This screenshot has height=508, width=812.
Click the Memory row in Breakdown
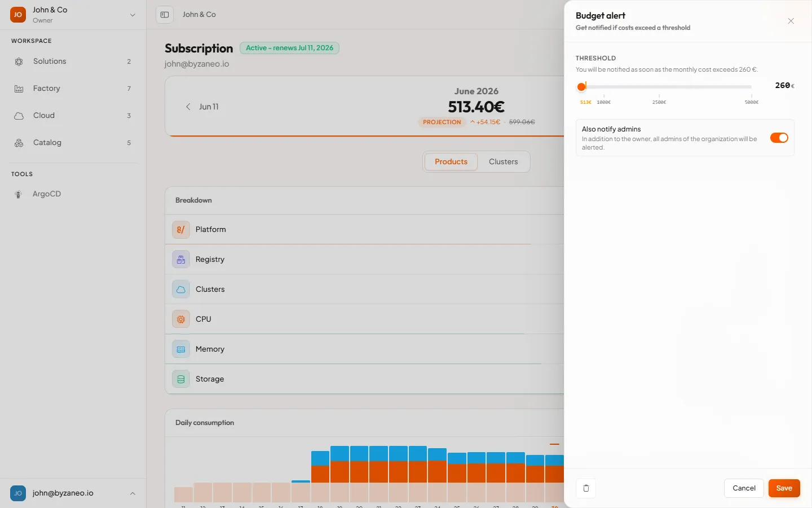point(364,349)
